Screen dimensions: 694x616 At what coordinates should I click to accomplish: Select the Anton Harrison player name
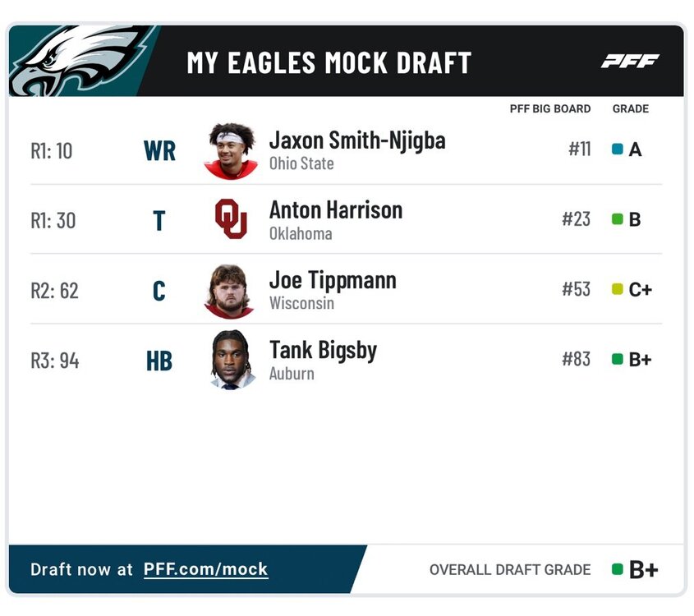click(336, 210)
